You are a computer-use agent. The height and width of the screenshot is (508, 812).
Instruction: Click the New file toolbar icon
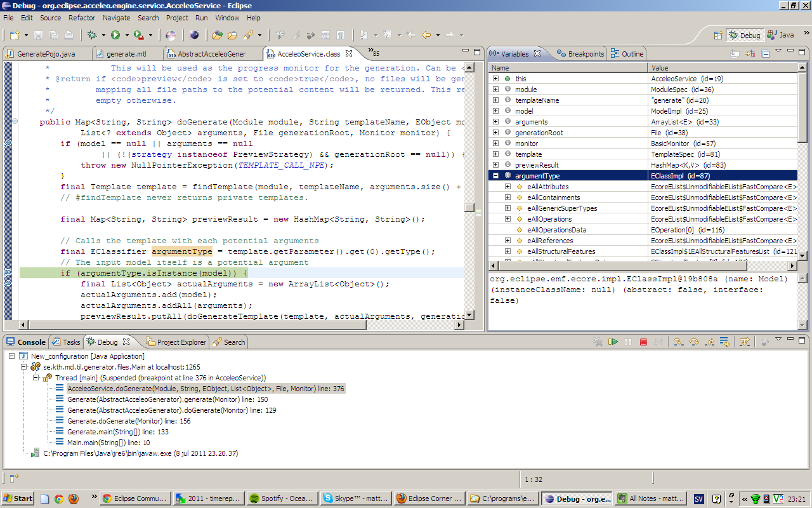(x=15, y=35)
